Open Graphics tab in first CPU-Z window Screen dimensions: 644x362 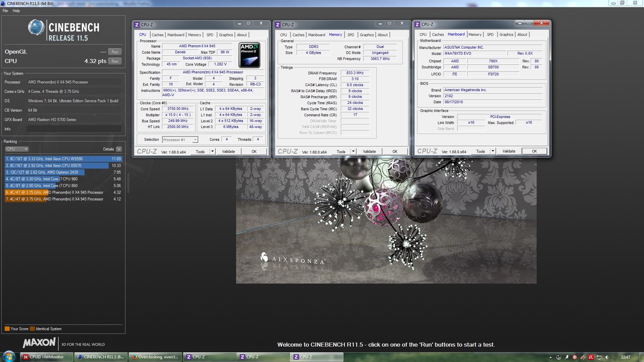[x=226, y=35]
